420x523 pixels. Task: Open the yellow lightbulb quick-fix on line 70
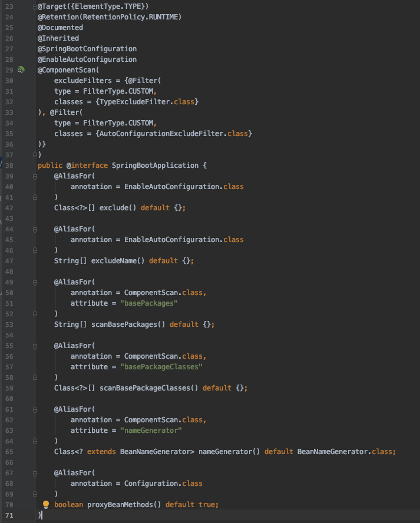click(x=46, y=504)
